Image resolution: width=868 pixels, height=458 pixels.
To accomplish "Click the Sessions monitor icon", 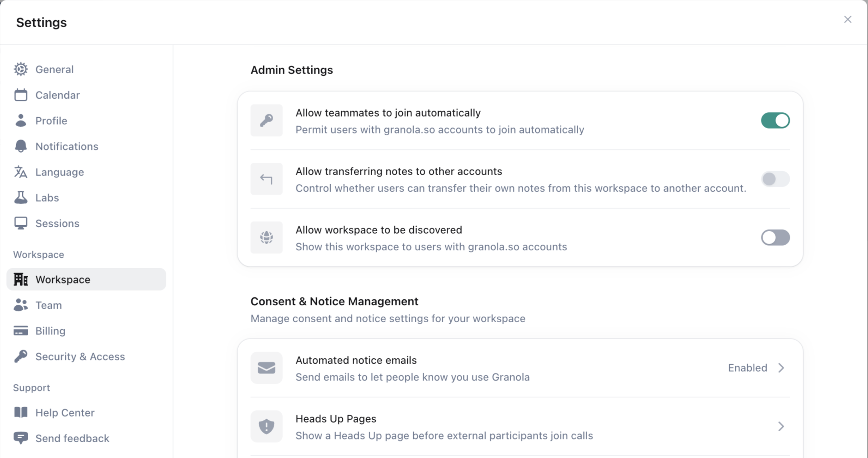I will pyautogui.click(x=21, y=223).
